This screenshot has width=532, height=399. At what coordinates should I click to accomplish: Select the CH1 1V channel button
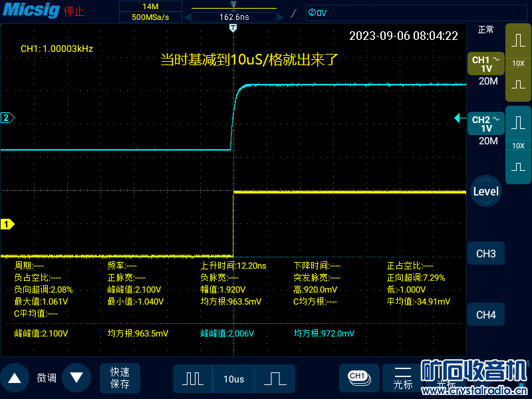click(486, 64)
